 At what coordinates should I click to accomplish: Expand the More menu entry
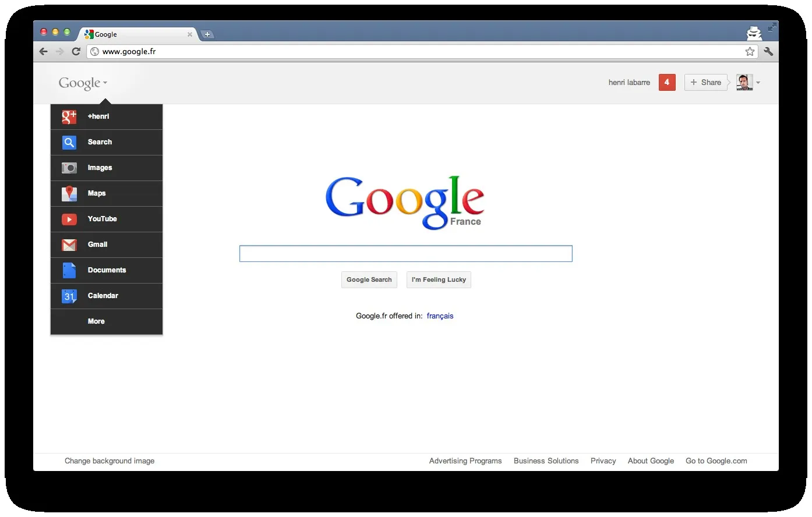click(107, 321)
